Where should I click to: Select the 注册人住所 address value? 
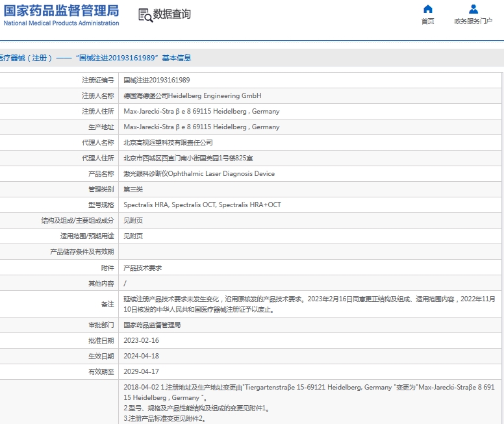[x=201, y=111]
